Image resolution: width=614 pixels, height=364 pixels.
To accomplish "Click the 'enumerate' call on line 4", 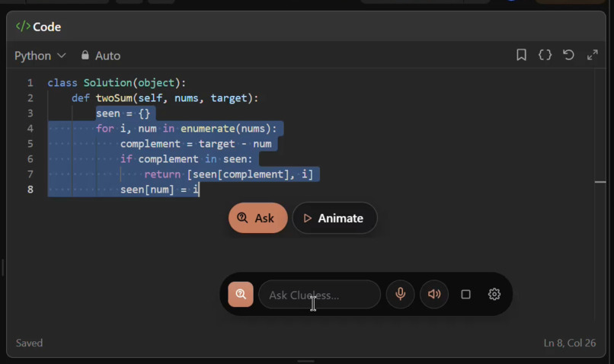I will coord(207,129).
